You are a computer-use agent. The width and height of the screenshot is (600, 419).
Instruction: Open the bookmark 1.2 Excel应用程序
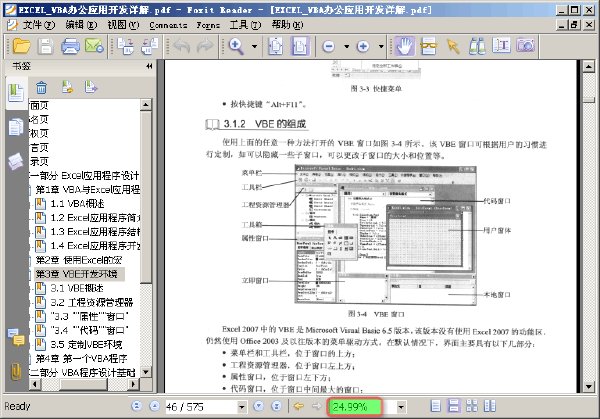coord(95,218)
